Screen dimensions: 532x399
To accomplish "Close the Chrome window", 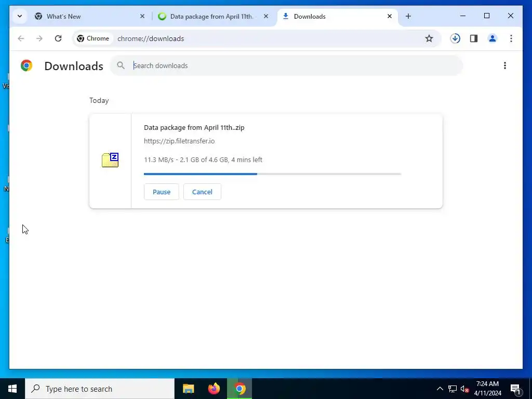I will click(x=510, y=16).
